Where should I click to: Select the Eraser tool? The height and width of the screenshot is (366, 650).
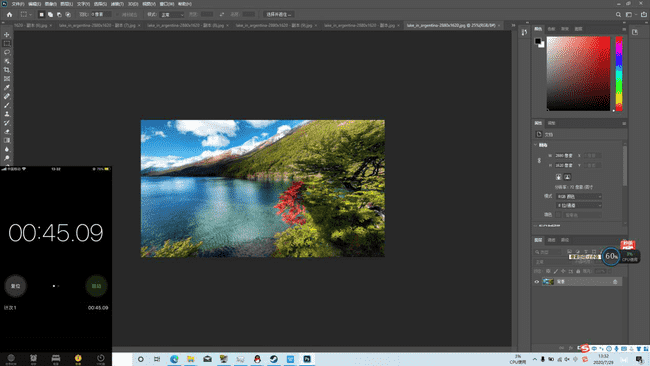pyautogui.click(x=7, y=132)
